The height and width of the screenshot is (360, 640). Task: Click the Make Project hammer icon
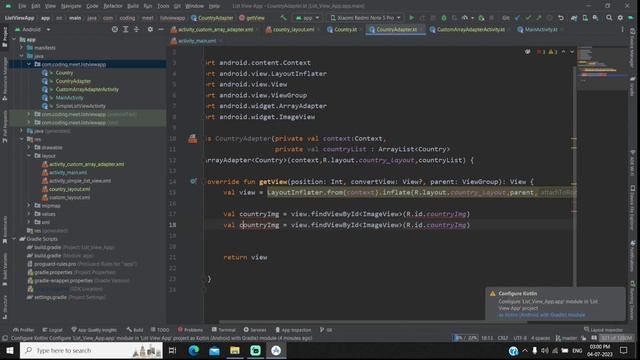[x=283, y=18]
